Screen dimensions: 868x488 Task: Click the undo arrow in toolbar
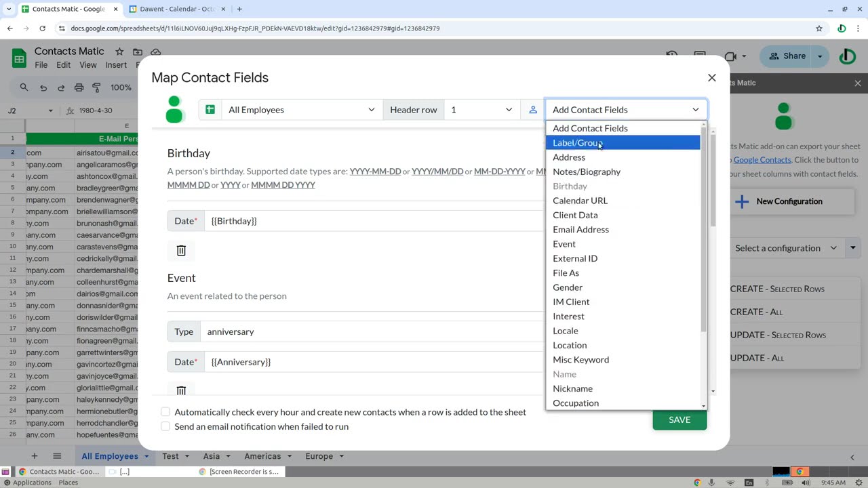tap(43, 87)
